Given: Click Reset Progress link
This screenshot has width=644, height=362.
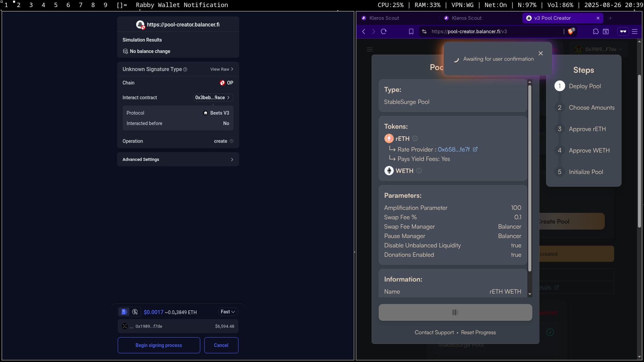Looking at the screenshot, I should pos(478,333).
